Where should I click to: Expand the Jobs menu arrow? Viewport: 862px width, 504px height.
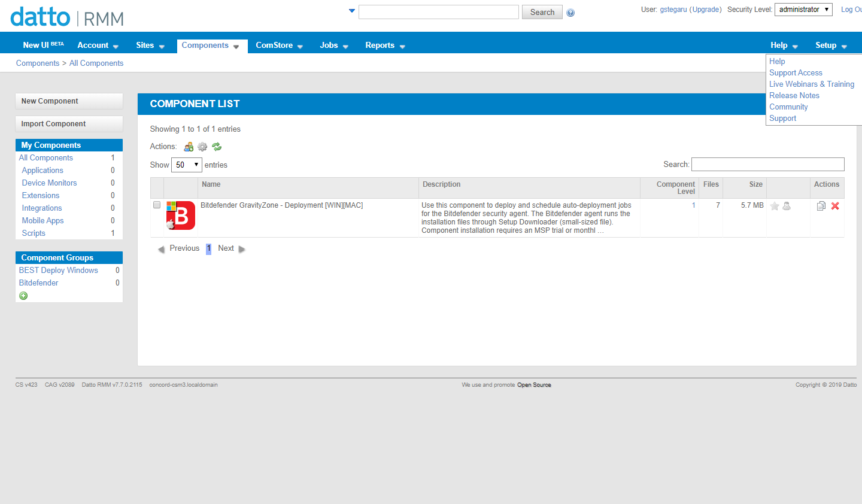click(345, 47)
